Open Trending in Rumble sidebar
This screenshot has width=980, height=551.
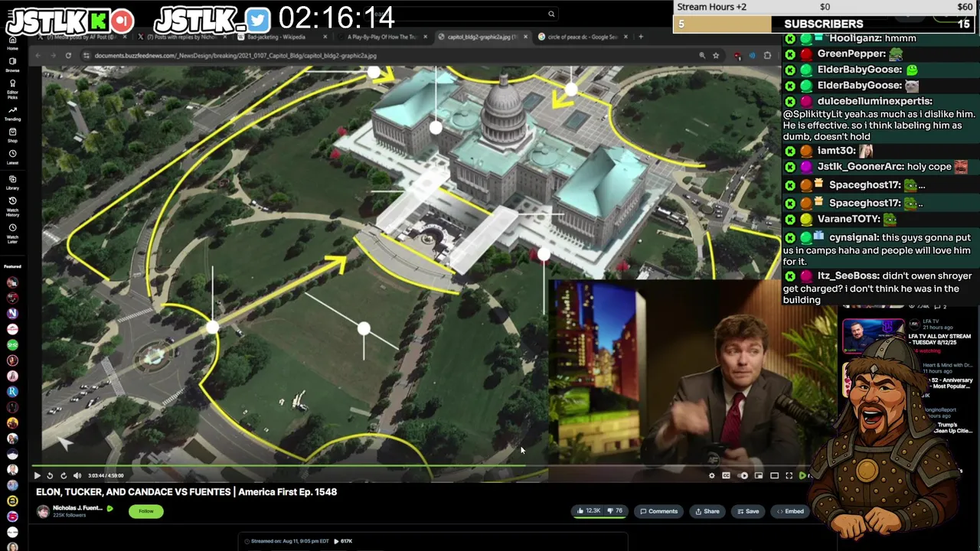point(12,113)
